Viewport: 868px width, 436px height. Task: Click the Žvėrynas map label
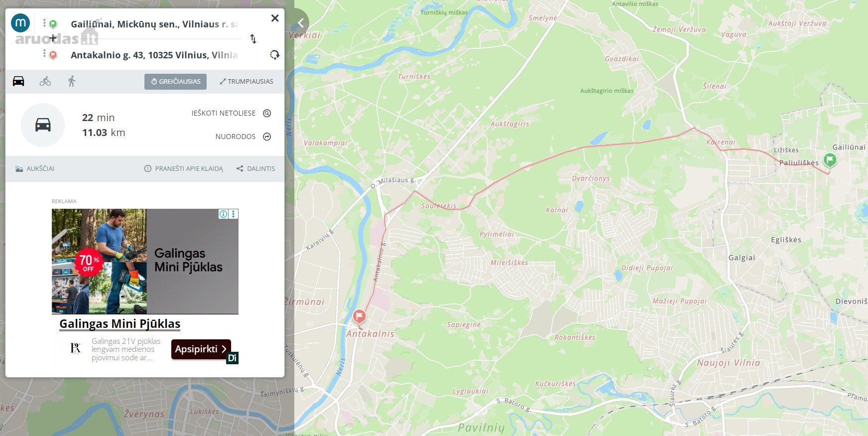point(144,414)
